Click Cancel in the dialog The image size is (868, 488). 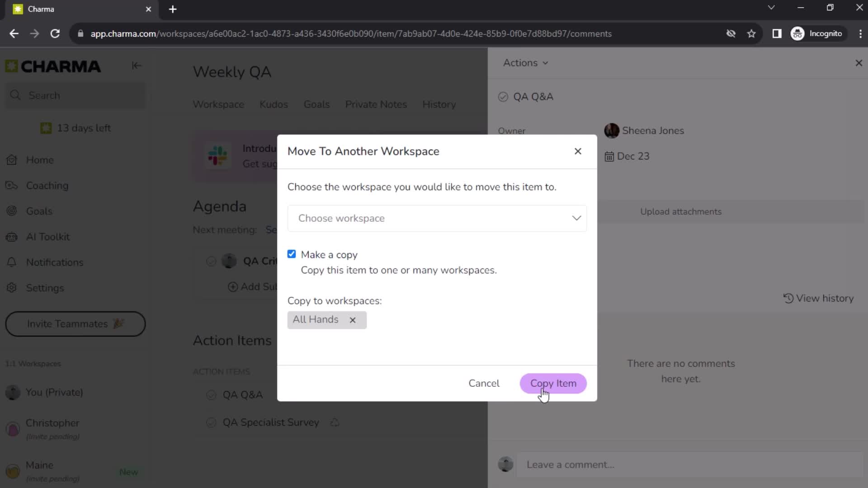pyautogui.click(x=484, y=383)
